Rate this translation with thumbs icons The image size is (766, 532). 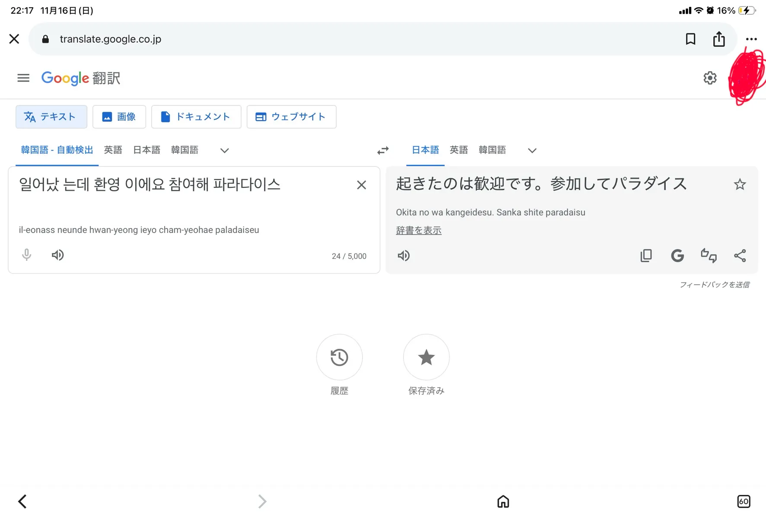(709, 256)
